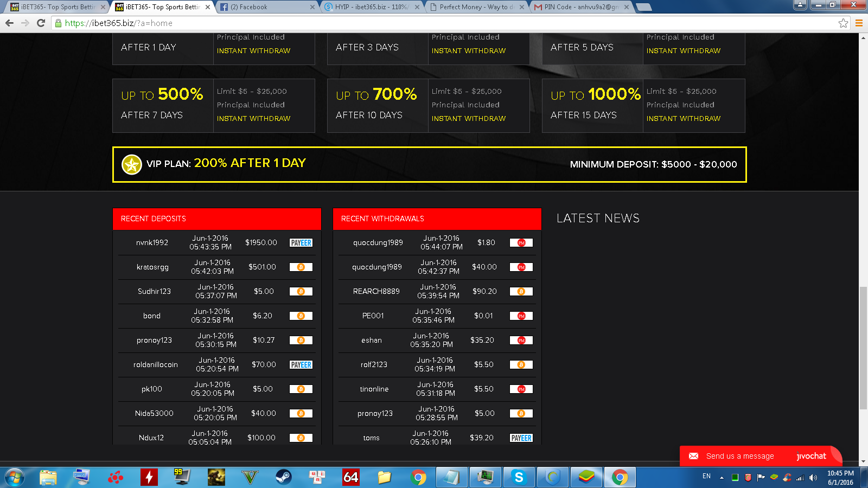Click the username Nida53000
This screenshot has height=488, width=868.
[x=154, y=414]
